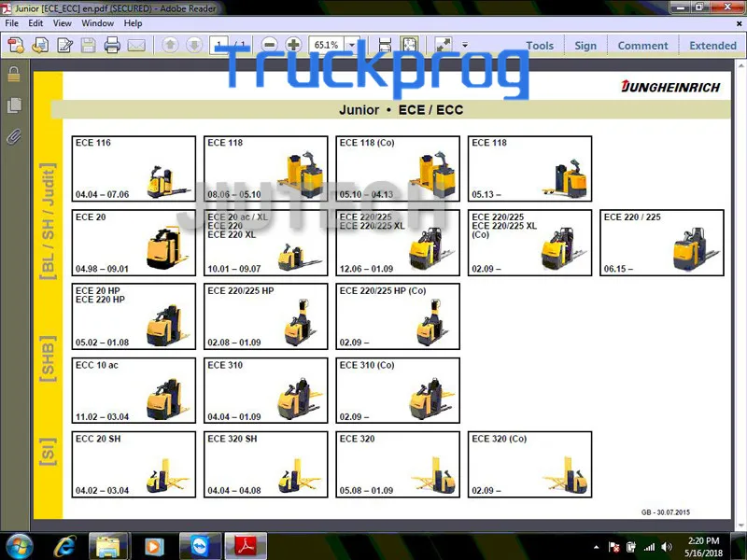Click the fit-width scrolling mode icon

(385, 45)
